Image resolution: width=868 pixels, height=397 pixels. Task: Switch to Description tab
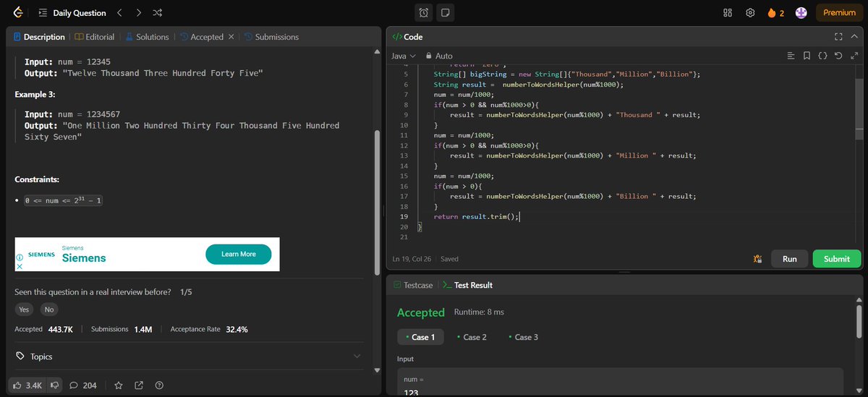point(39,37)
